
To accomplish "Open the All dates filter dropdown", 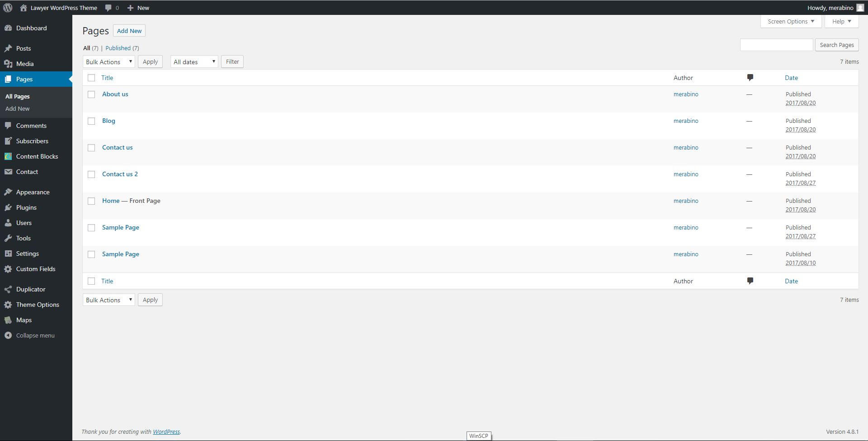I will [x=194, y=61].
